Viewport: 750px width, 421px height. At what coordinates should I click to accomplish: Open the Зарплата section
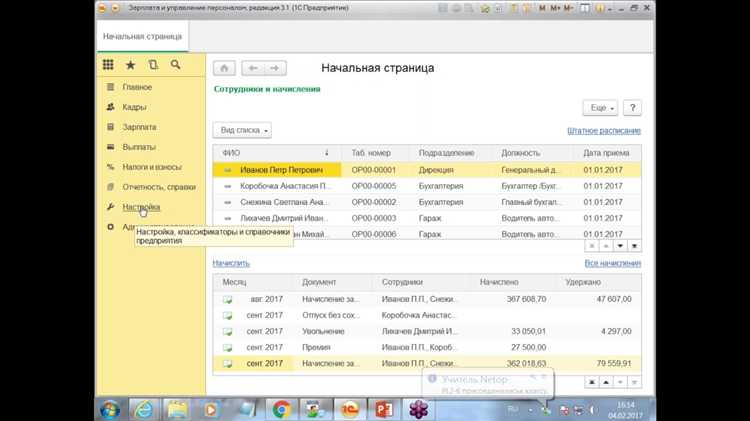(139, 127)
